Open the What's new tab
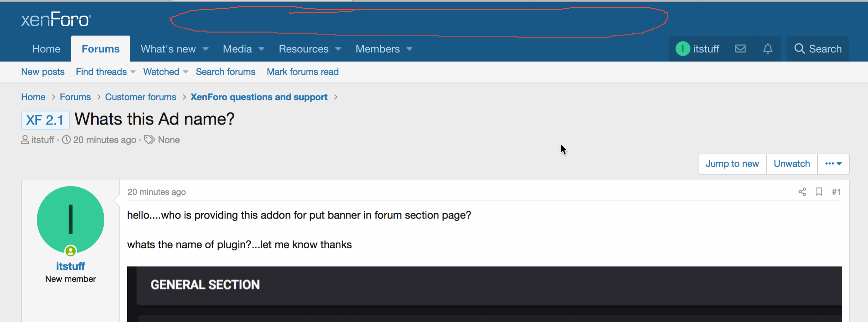The height and width of the screenshot is (322, 868). click(x=168, y=49)
